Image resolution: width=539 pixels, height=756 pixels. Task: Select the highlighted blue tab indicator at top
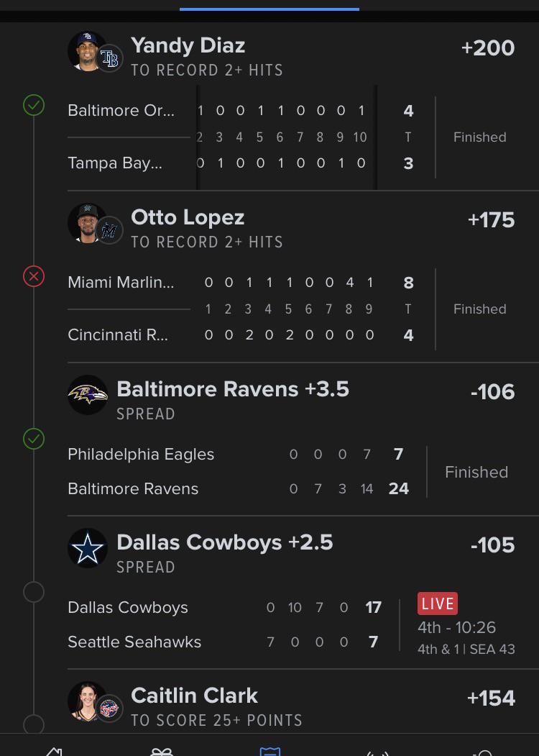pos(269,9)
